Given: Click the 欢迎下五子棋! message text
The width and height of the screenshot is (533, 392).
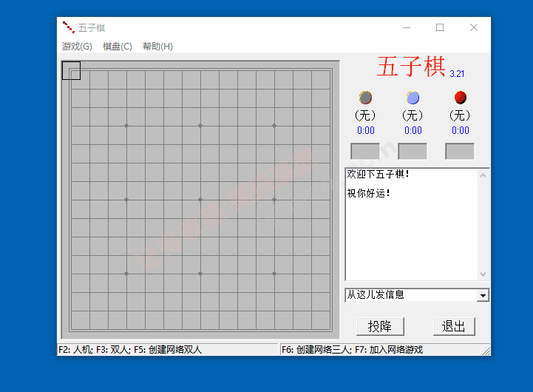Looking at the screenshot, I should tap(378, 174).
